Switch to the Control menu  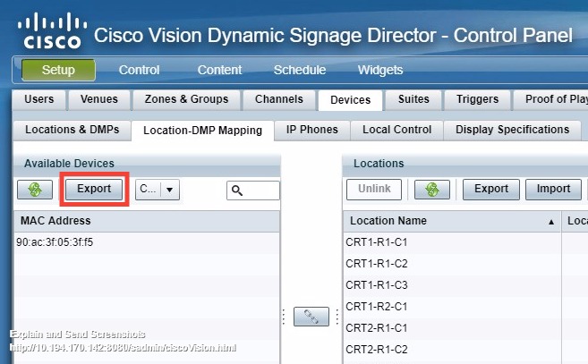(139, 70)
